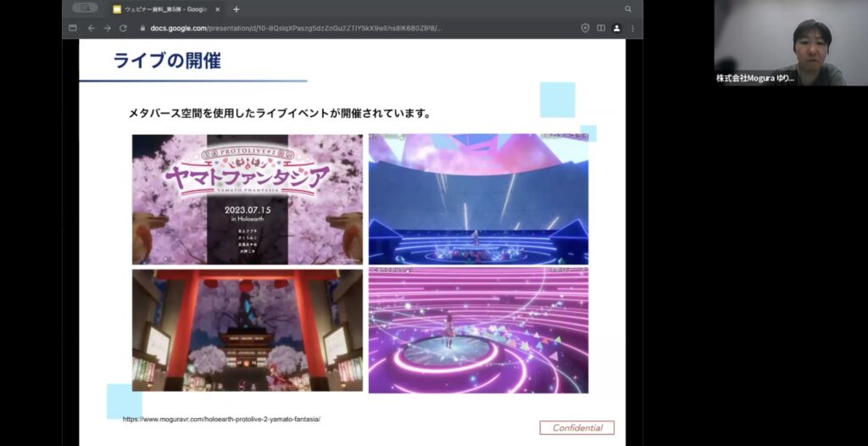Click the sidebar panel icon left of back arrow
The image size is (868, 446).
[x=73, y=28]
